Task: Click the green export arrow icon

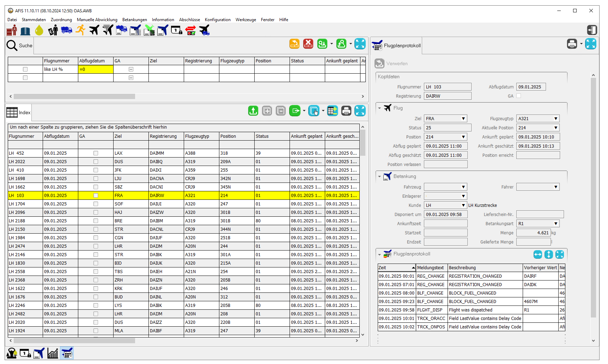Action: tap(295, 111)
